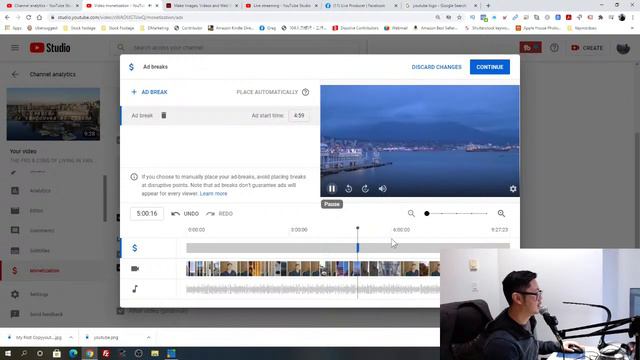Select the video camera track icon
This screenshot has width=640, height=360.
(135, 269)
